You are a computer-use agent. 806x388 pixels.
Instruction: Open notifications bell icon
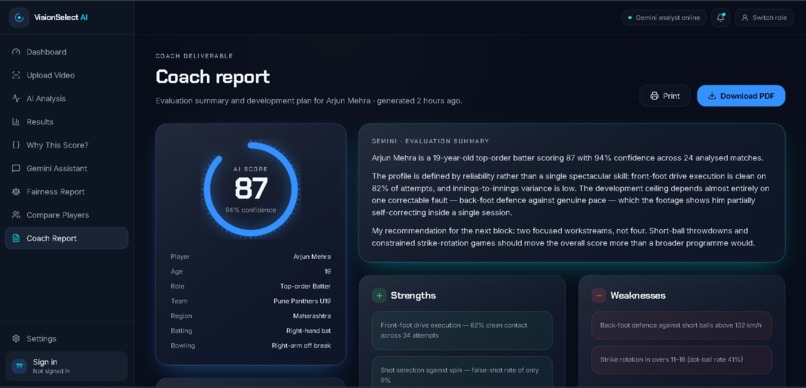pyautogui.click(x=721, y=17)
